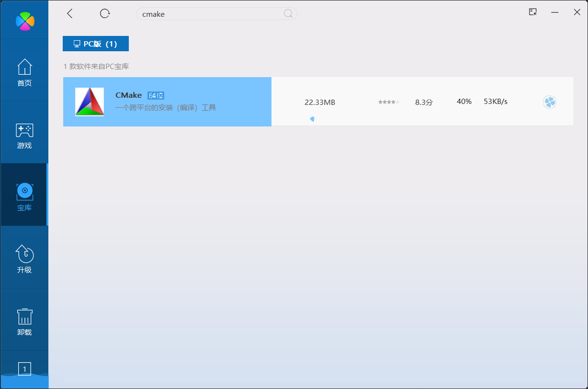
Task: Open the 卸载 uninstall section
Action: click(24, 320)
